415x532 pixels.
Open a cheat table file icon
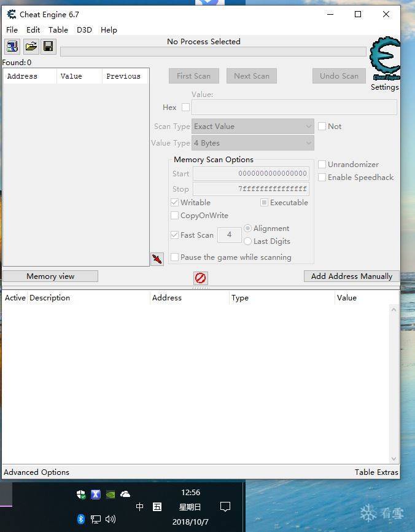pos(31,46)
